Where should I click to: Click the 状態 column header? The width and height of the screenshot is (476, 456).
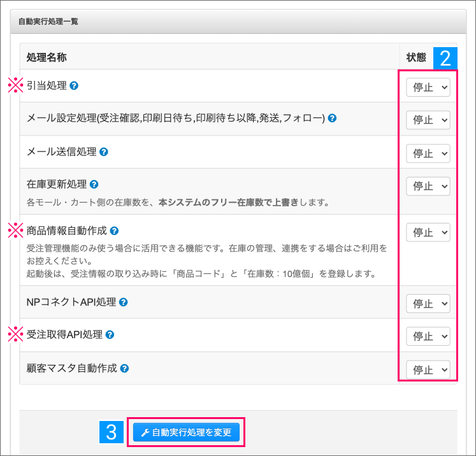click(416, 57)
